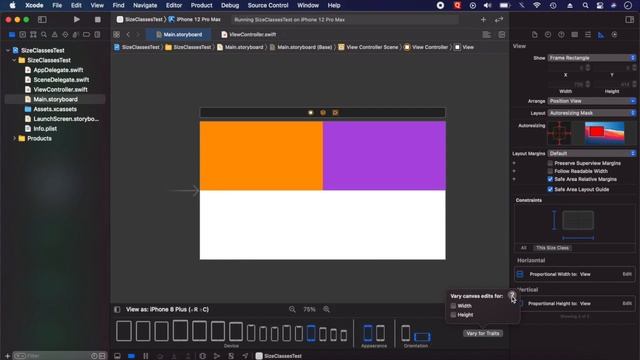Click the Exit scene dock icon
640x360 pixels.
point(335,113)
